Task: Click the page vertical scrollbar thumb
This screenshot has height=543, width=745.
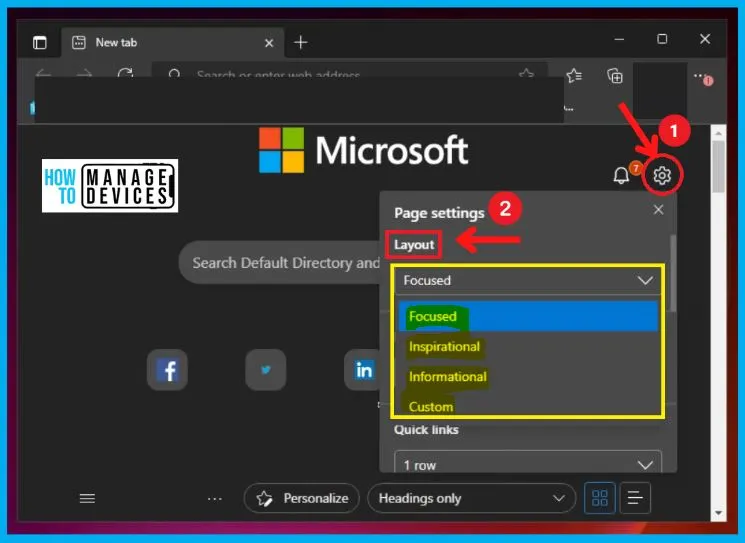Action: coord(718,166)
